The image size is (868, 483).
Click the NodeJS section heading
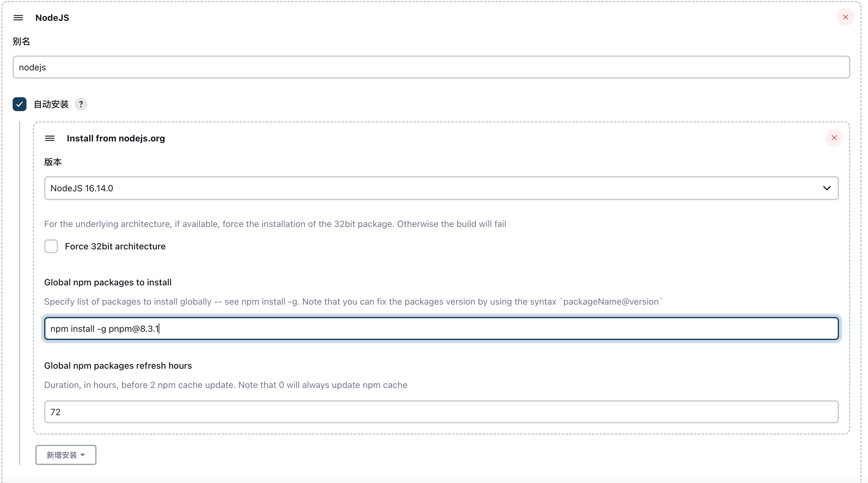click(52, 18)
